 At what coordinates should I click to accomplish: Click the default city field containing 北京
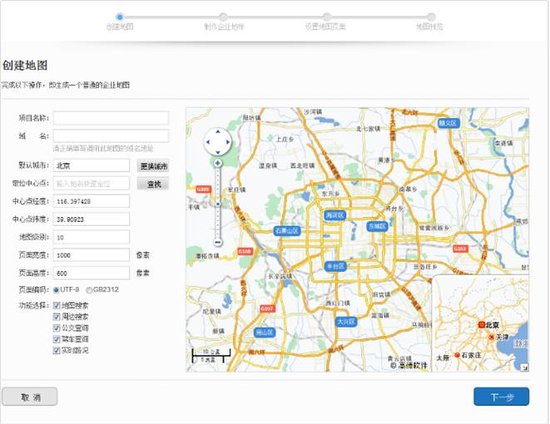91,166
